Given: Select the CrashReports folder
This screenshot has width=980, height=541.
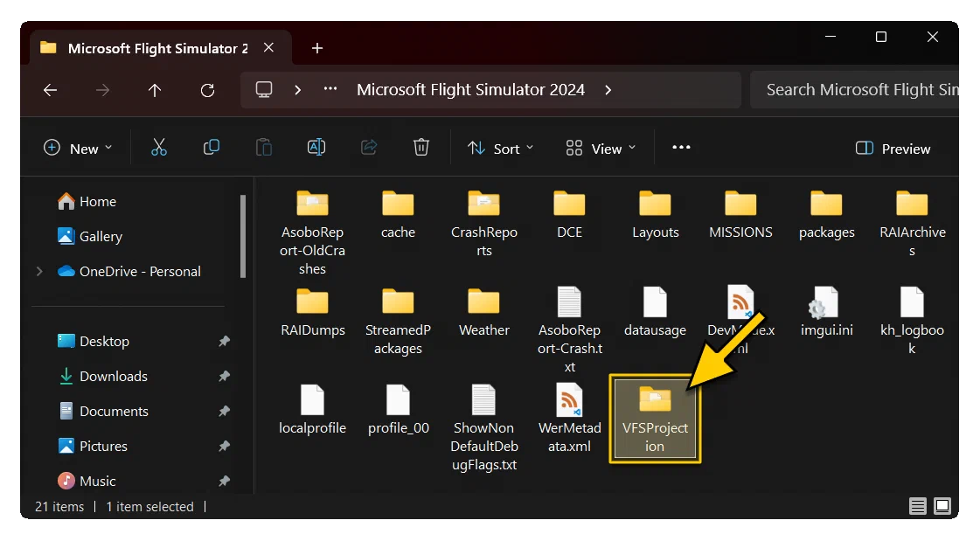Looking at the screenshot, I should (484, 224).
